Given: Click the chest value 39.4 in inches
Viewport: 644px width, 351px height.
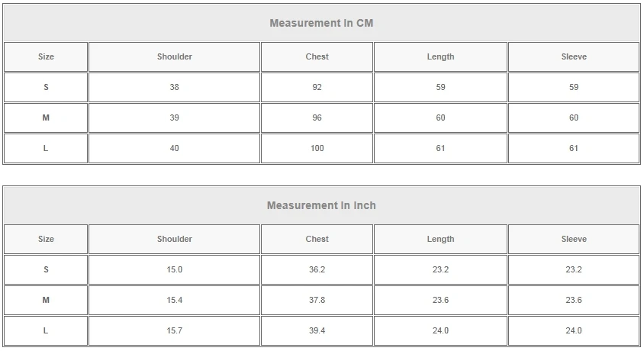Looking at the screenshot, I should pyautogui.click(x=317, y=330).
